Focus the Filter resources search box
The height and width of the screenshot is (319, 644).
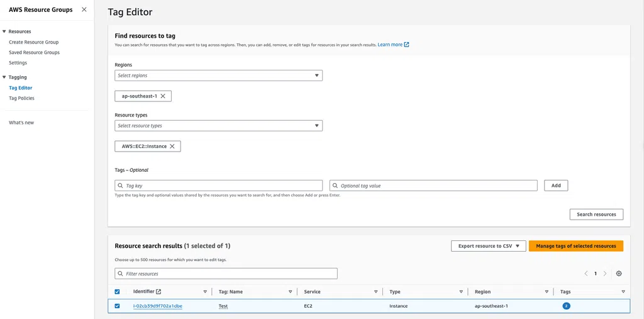(x=226, y=273)
